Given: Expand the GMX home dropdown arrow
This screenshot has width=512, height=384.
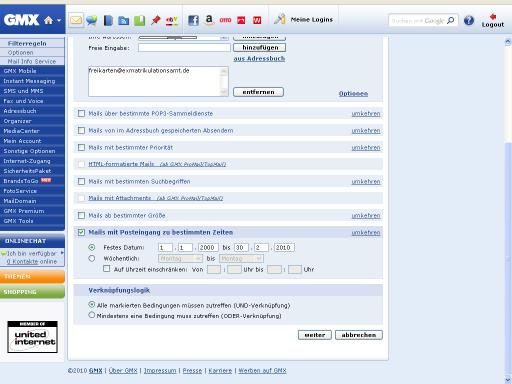Looking at the screenshot, I should pos(59,21).
